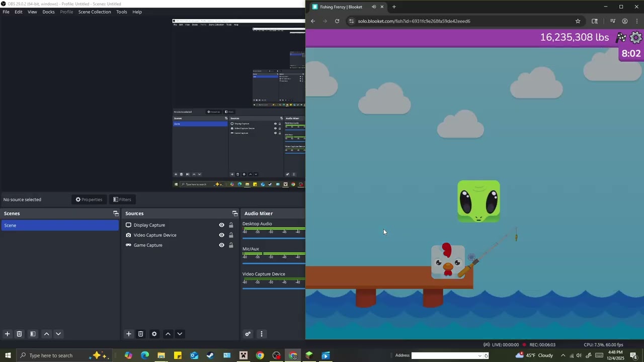The height and width of the screenshot is (362, 644).
Task: Lock the Game Capture source
Action: [231, 245]
